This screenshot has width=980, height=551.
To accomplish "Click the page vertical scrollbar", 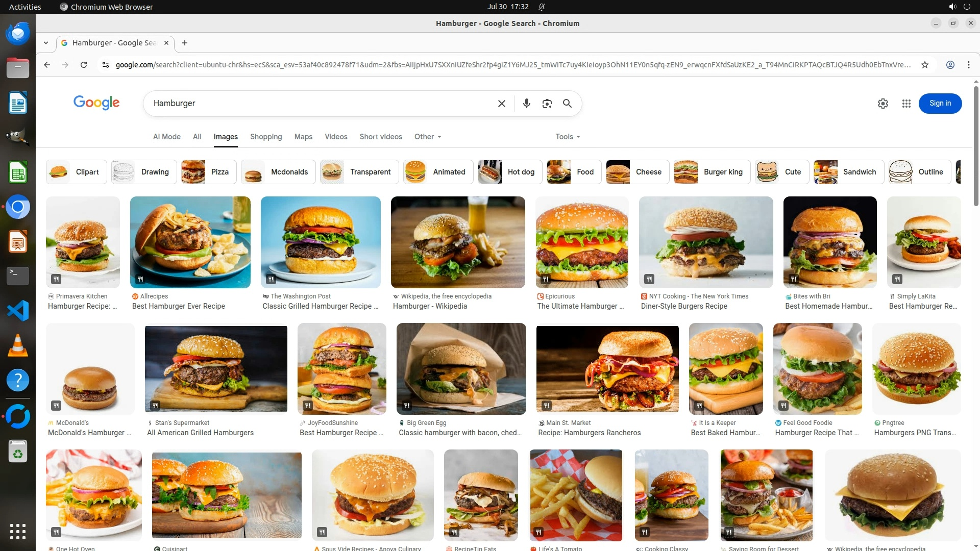I will pyautogui.click(x=976, y=145).
